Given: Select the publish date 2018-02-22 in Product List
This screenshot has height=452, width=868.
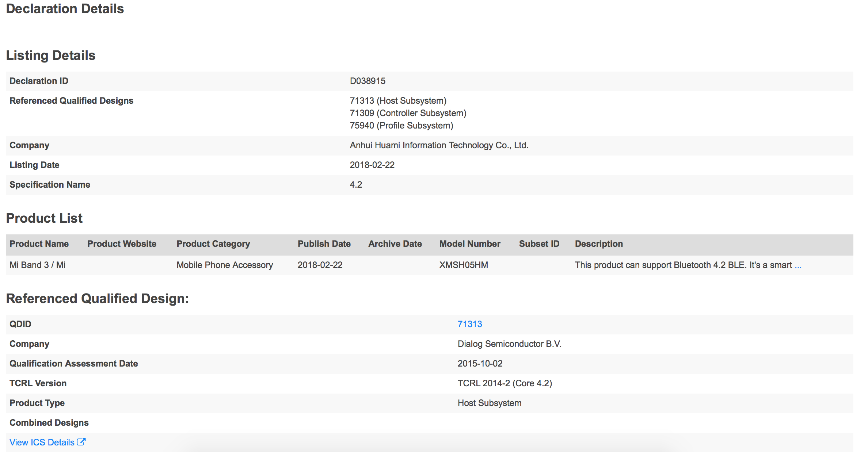Looking at the screenshot, I should click(320, 265).
